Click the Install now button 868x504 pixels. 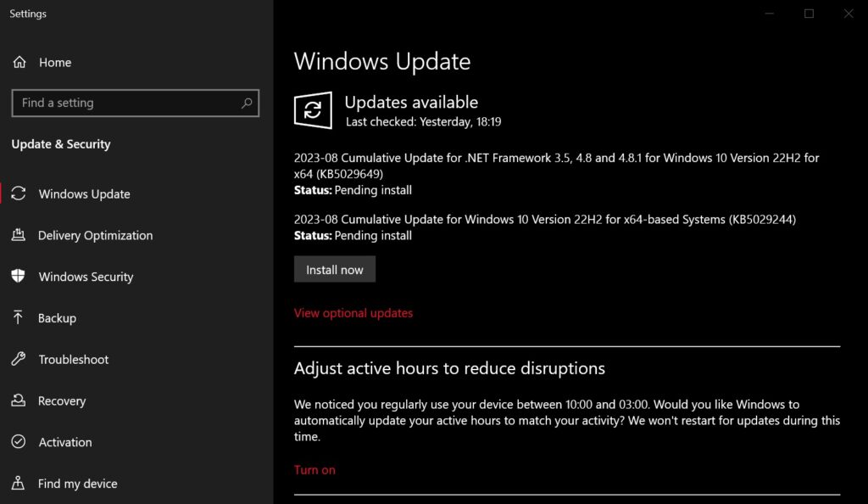point(334,269)
